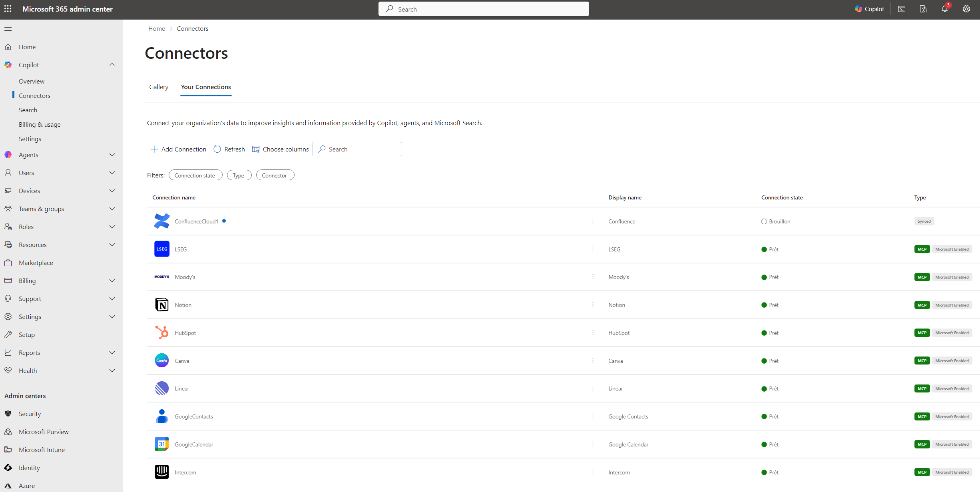Select Billing & usage in sidebar
980x492 pixels.
tap(40, 124)
